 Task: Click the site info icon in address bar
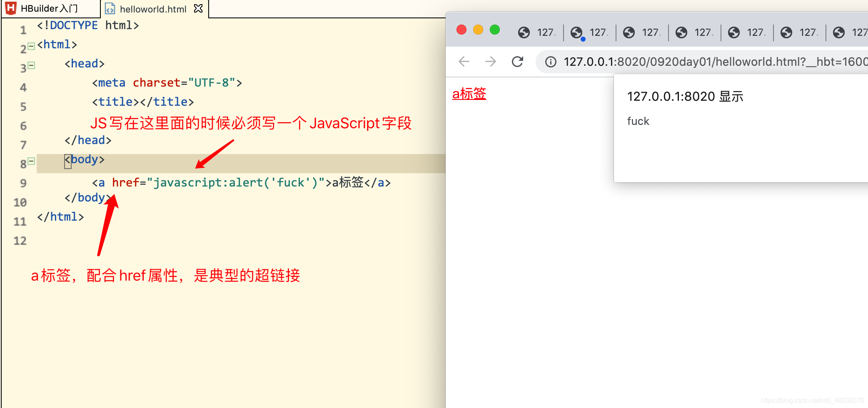pos(551,62)
